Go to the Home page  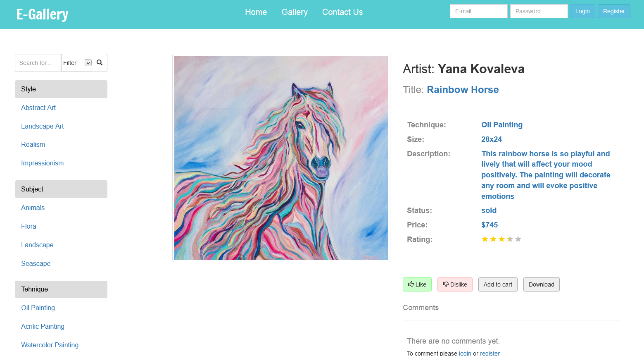point(256,12)
